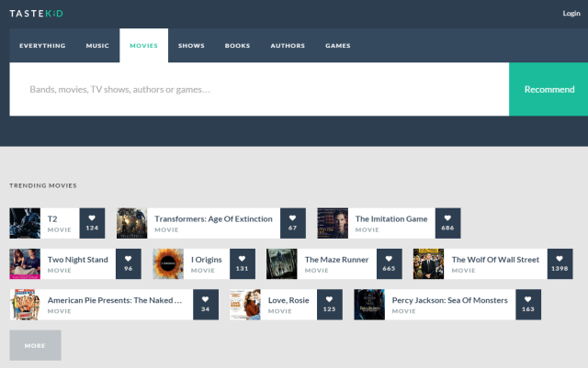The width and height of the screenshot is (588, 368).
Task: Switch to the Music tab
Action: pos(97,45)
